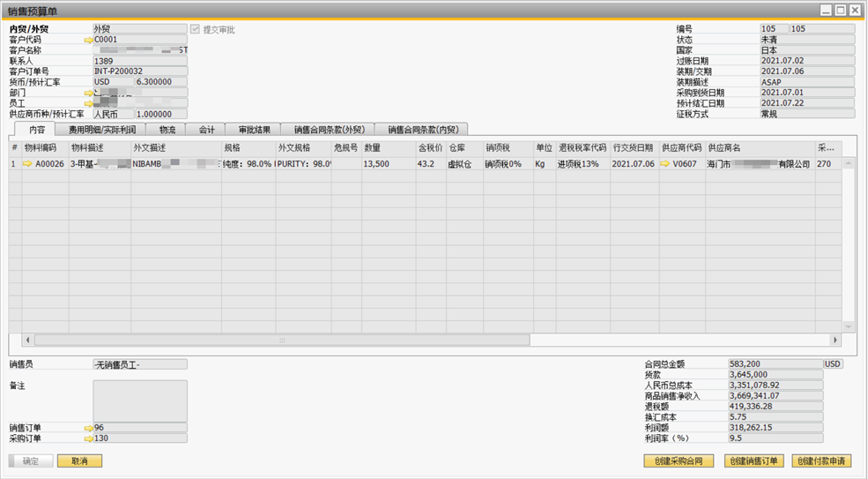Click the cell 销项税0%
The height and width of the screenshot is (479, 868).
click(508, 163)
